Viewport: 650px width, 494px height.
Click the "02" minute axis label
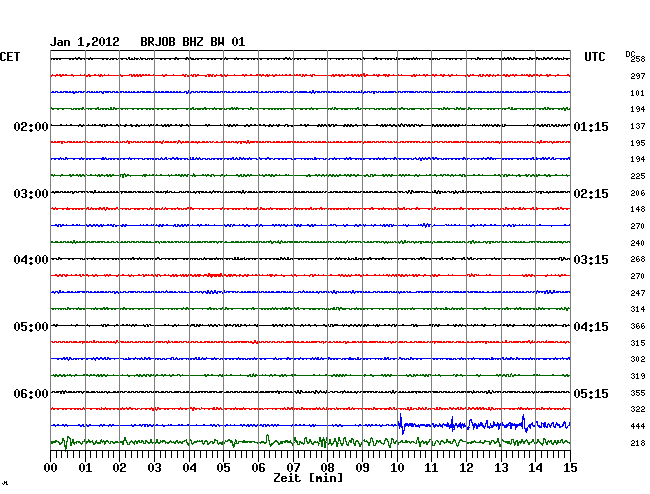coord(119,468)
